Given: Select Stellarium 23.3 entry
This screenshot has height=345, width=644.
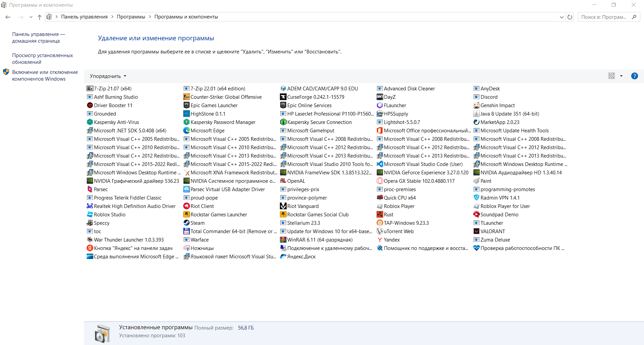Looking at the screenshot, I should click(300, 223).
